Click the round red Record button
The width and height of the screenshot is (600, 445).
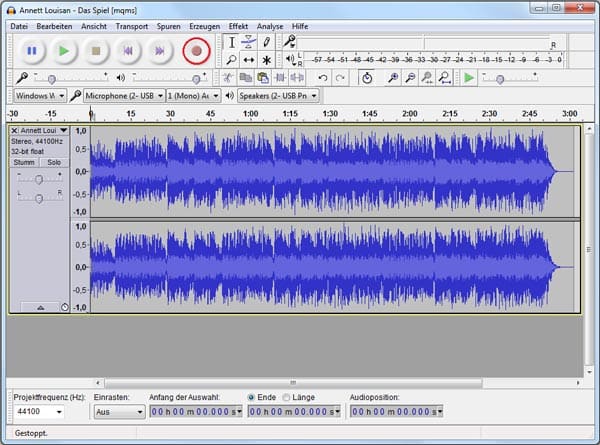[x=197, y=50]
